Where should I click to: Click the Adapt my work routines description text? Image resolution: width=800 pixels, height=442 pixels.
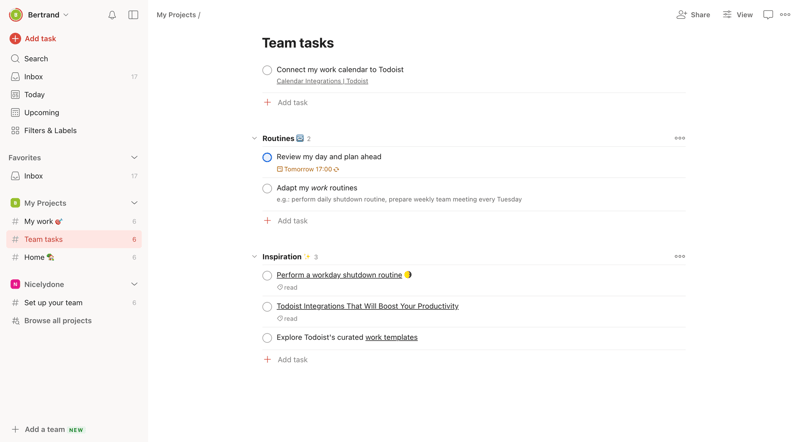pos(399,200)
